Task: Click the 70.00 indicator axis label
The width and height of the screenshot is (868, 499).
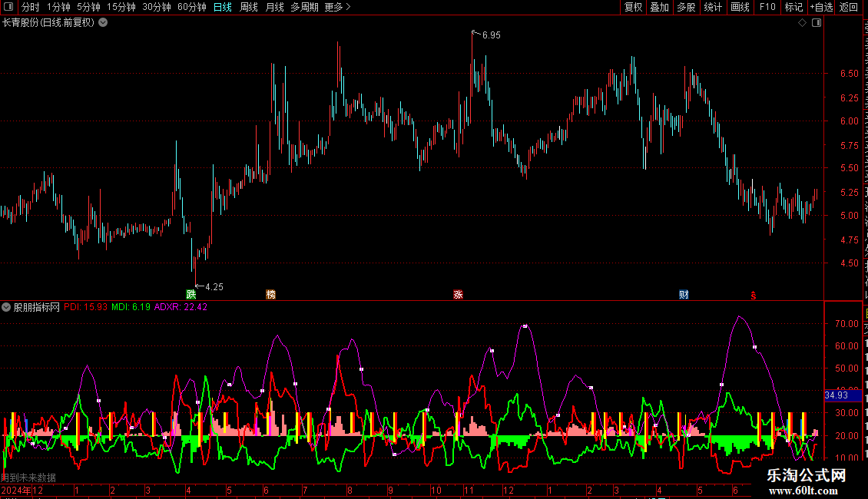Action: click(x=847, y=324)
